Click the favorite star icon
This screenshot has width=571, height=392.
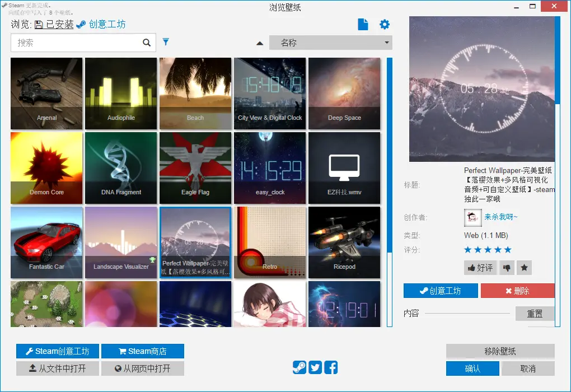point(524,268)
